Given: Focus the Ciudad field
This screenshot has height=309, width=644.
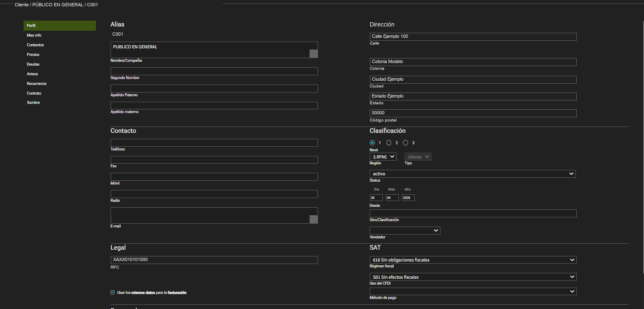Looking at the screenshot, I should (x=473, y=79).
